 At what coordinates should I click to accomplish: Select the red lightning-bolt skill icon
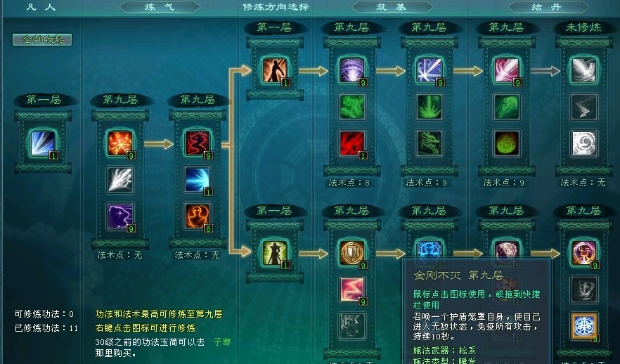[x=352, y=290]
